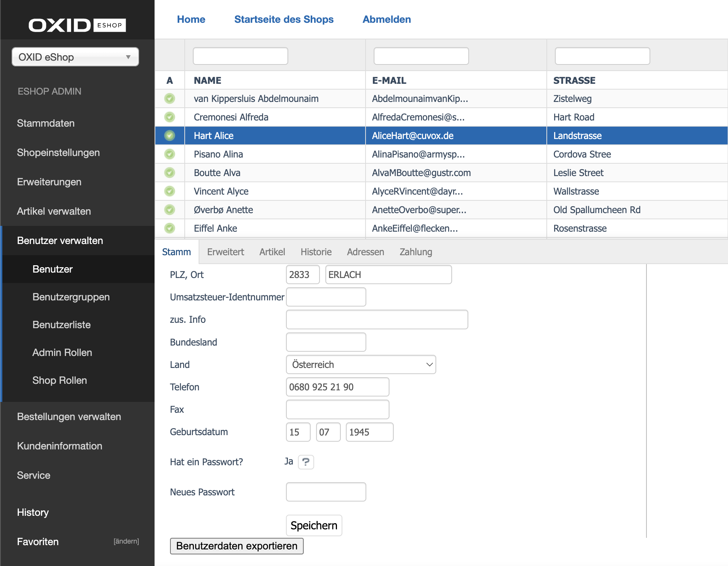Click Benutzerdaten exportieren button
Screen dimensions: 728x566
point(236,546)
